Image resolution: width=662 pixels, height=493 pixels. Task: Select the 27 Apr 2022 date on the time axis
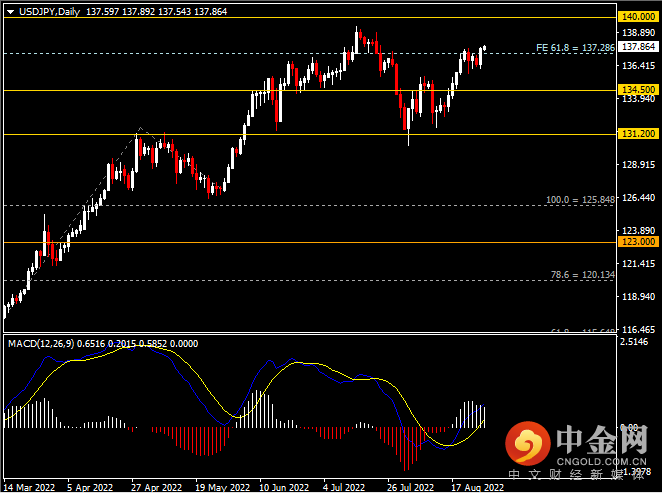156,487
